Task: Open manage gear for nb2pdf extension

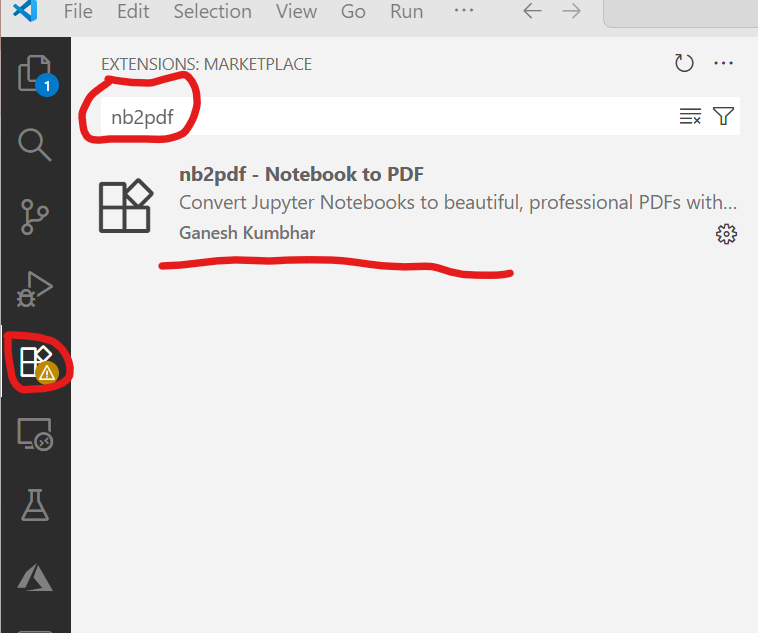Action: click(726, 234)
